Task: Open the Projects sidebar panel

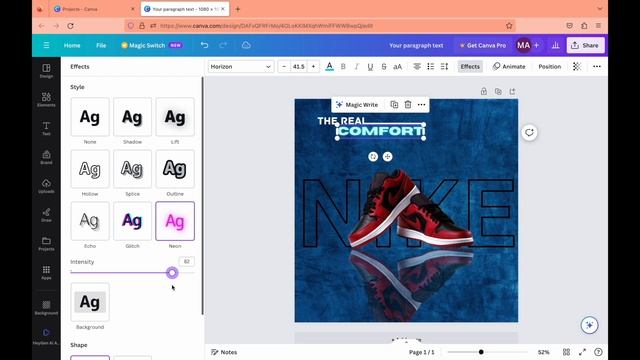Action: (46, 243)
